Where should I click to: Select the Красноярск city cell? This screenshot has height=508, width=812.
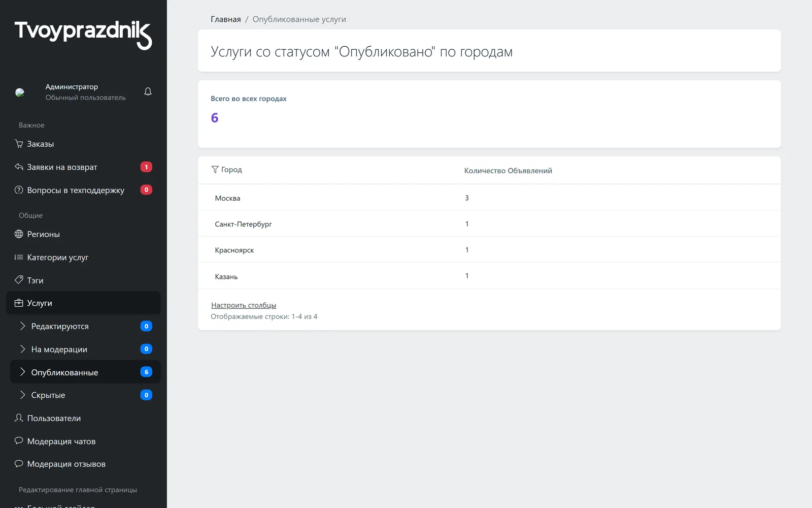(x=234, y=250)
